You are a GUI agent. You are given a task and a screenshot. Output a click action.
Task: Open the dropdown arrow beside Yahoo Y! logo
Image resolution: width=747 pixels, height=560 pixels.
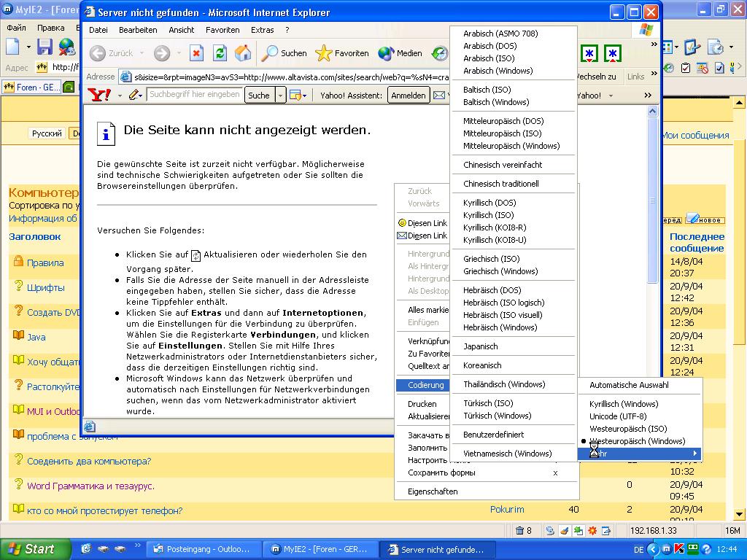pyautogui.click(x=120, y=96)
